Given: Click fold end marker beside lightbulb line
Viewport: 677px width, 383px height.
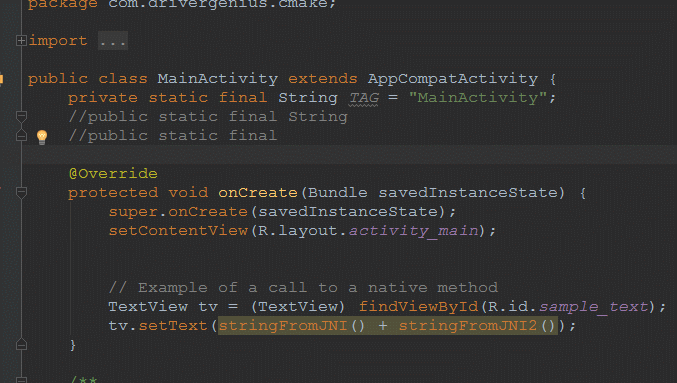Looking at the screenshot, I should [21, 136].
